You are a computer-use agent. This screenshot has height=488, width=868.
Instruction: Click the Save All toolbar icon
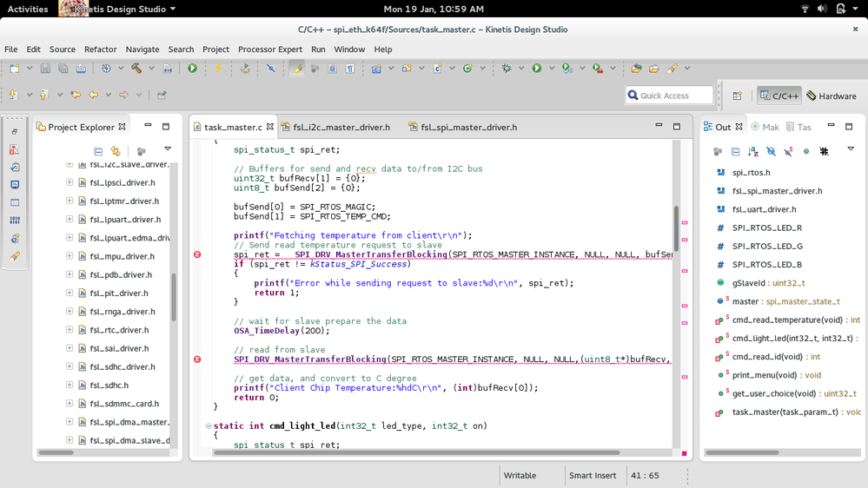point(63,69)
